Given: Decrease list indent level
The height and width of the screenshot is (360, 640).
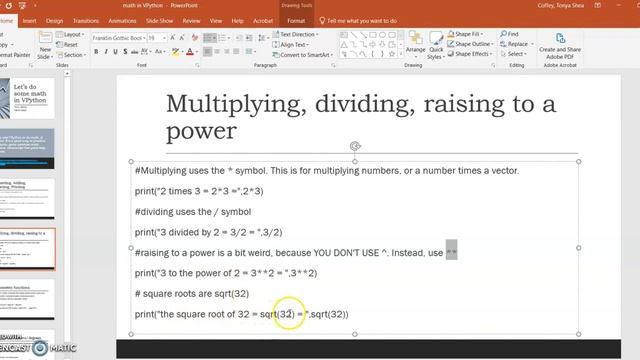Looking at the screenshot, I should click(239, 38).
